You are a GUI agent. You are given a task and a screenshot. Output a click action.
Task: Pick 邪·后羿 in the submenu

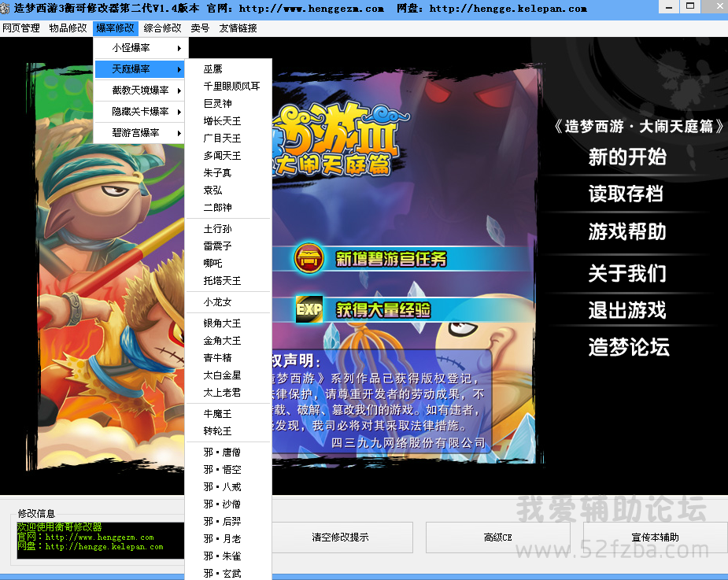coord(228,522)
